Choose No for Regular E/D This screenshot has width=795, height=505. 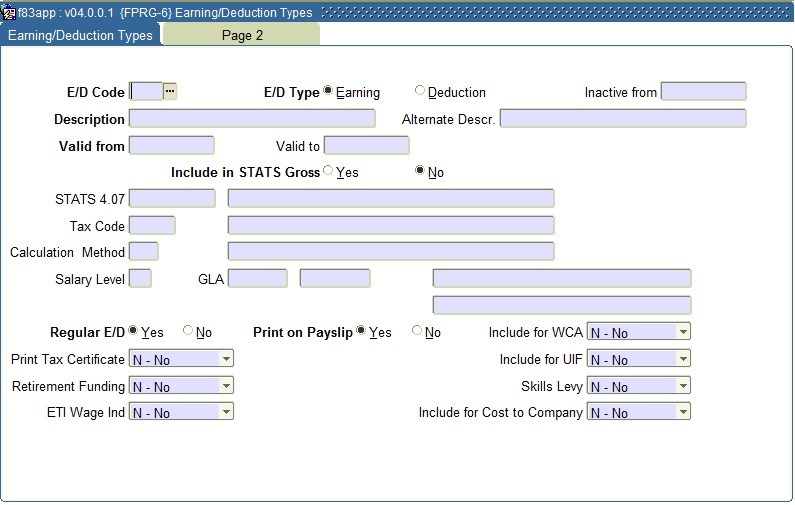[188, 331]
